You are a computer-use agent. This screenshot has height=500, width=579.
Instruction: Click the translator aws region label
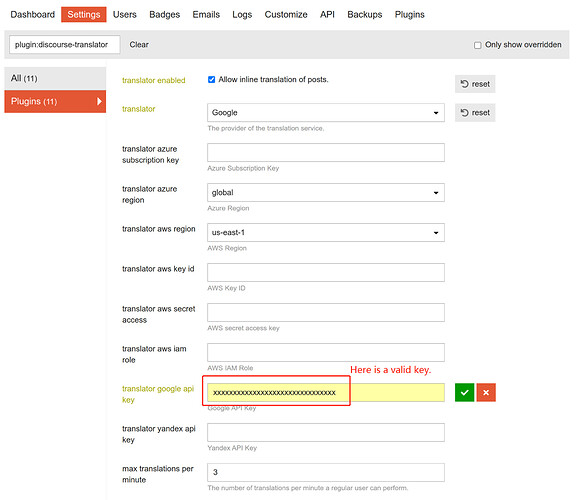click(159, 229)
